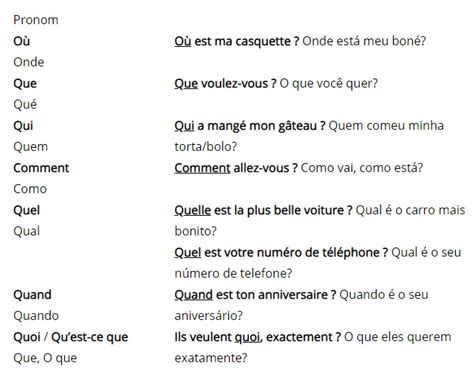474x372 pixels.
Task: Click the Que, O que translation
Action: click(x=45, y=358)
